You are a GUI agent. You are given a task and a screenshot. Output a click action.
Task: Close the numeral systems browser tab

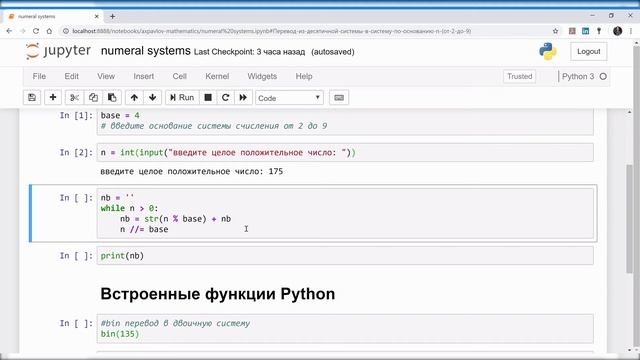96,16
